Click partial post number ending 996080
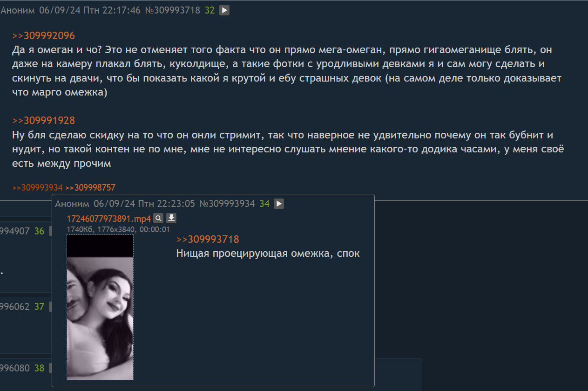 pos(15,368)
